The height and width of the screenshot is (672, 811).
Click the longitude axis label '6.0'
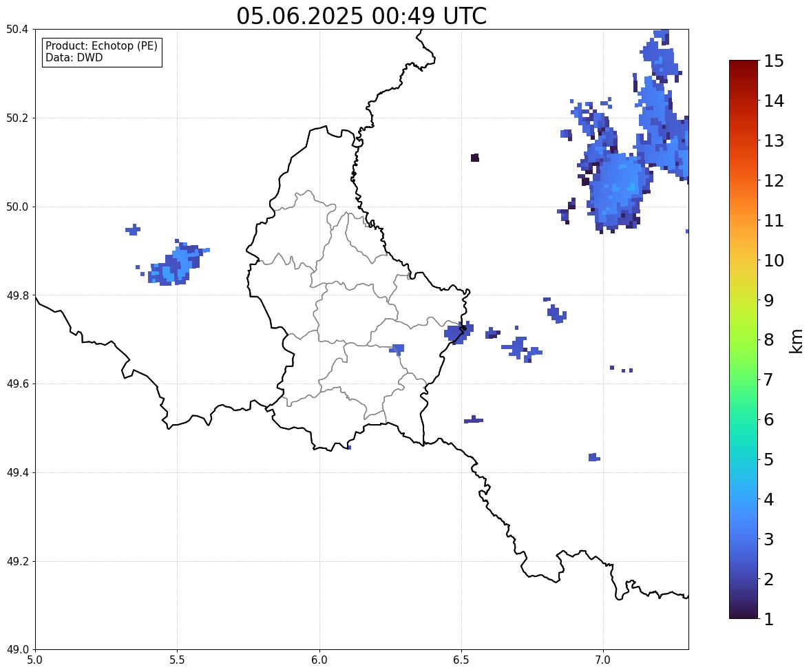pos(319,660)
